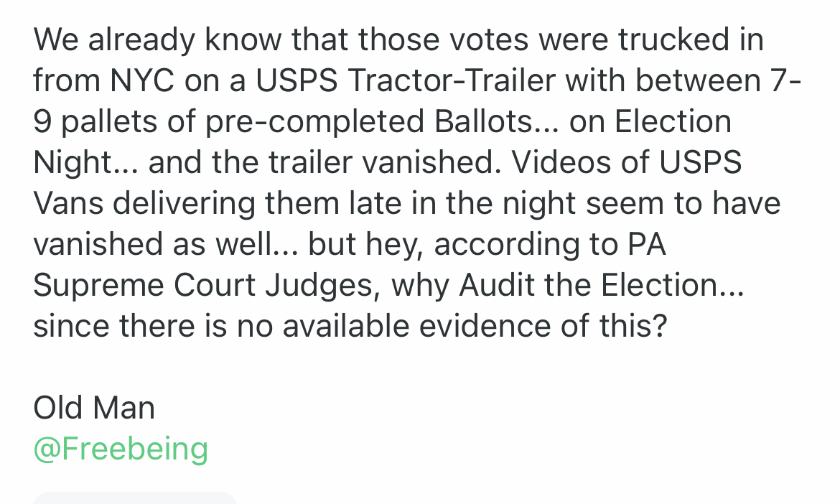Tap the Old Man display name
The image size is (840, 504).
94,409
